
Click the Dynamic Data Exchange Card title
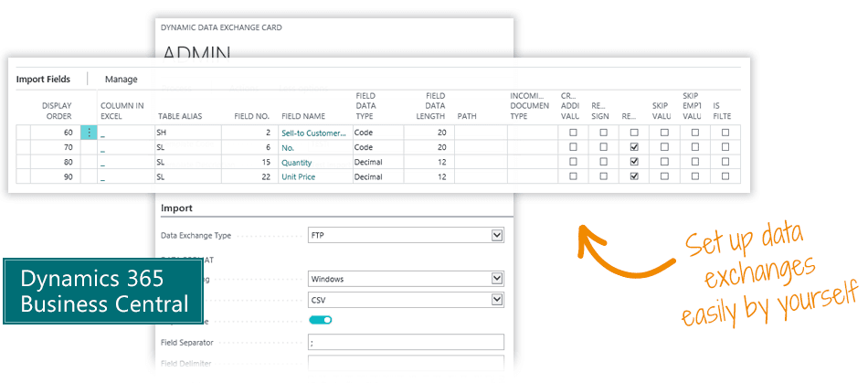[x=221, y=27]
